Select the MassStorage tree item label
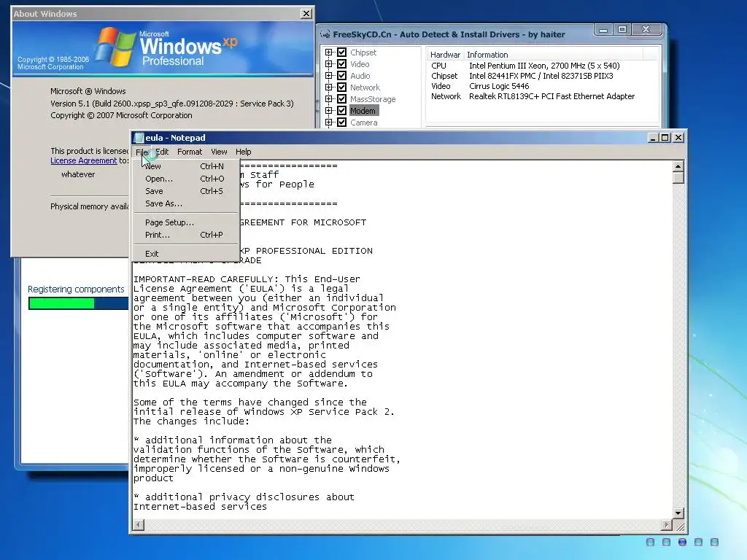Screen dimensions: 747x560 pos(373,99)
